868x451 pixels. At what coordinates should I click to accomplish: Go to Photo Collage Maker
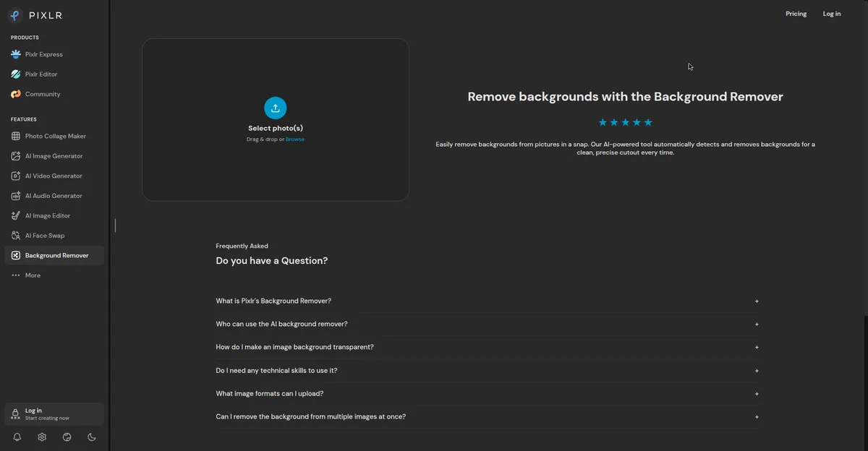coord(56,136)
